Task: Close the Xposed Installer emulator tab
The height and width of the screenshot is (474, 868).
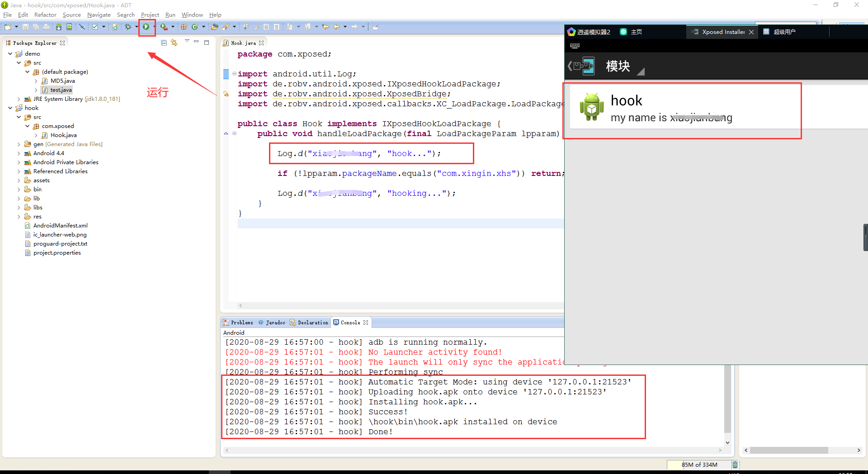Action: click(x=751, y=32)
